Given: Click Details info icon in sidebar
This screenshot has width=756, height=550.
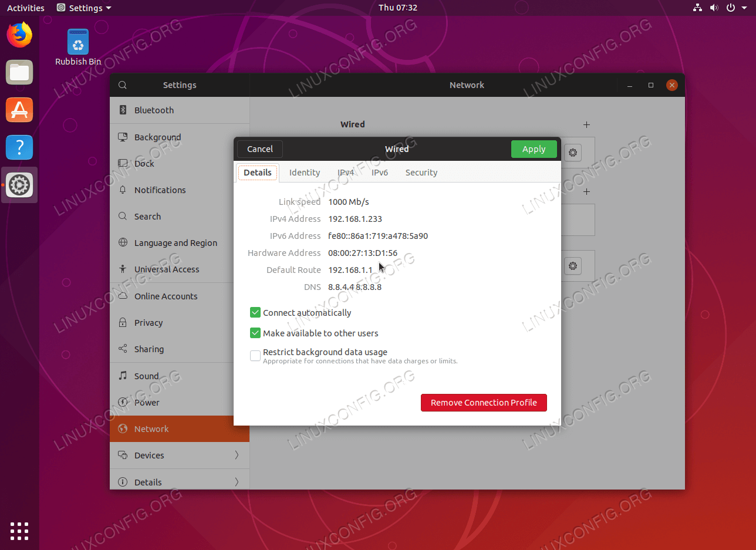Looking at the screenshot, I should point(123,482).
